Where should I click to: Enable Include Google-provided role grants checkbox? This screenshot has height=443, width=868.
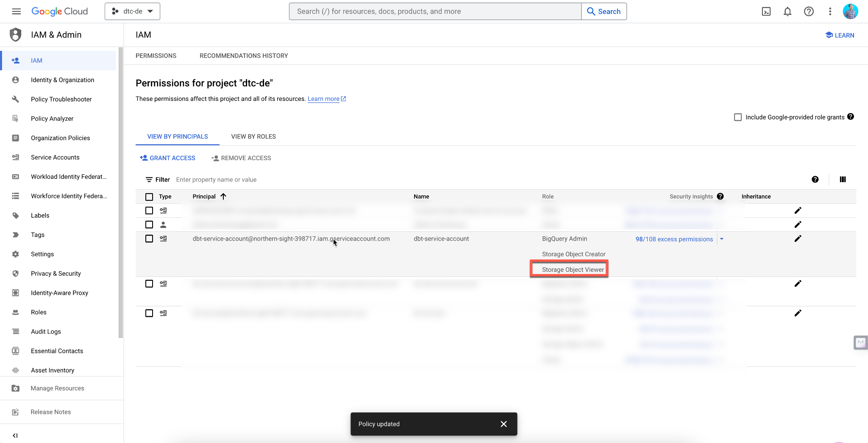[x=738, y=117]
